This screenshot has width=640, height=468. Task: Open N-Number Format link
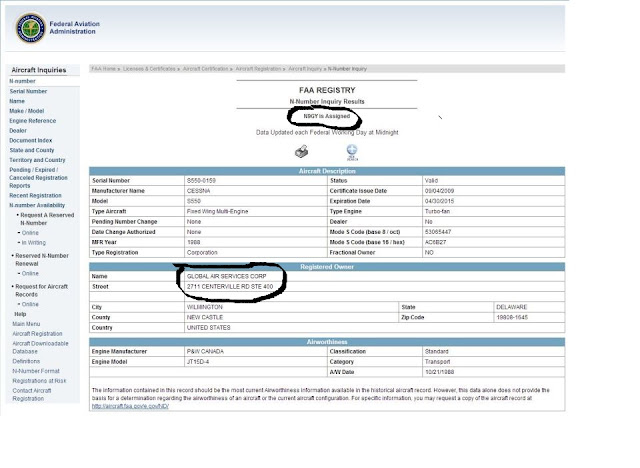(36, 371)
